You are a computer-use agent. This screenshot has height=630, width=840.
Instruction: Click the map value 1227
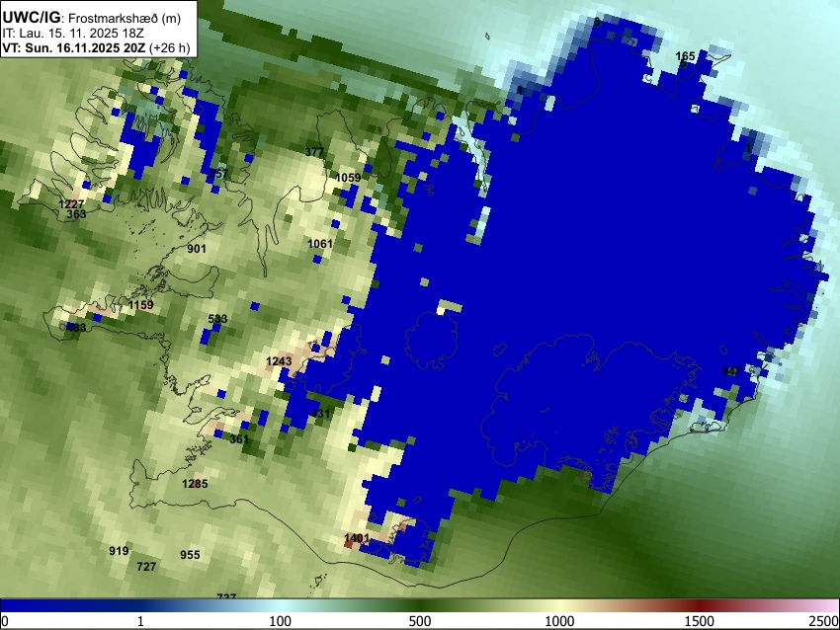(x=71, y=204)
